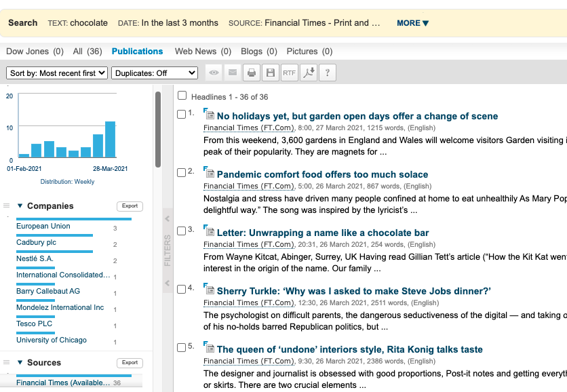Open help with question mark icon
This screenshot has height=392, width=567.
point(328,73)
